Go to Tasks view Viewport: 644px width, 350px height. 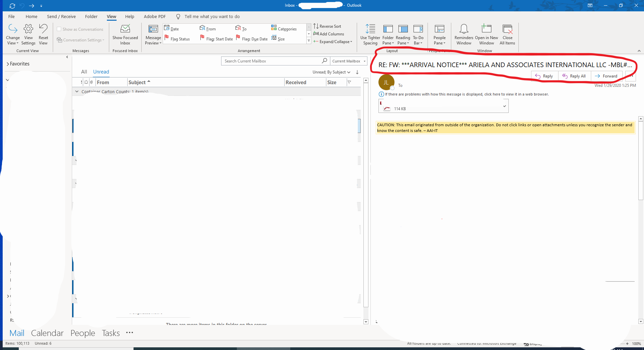click(x=111, y=333)
